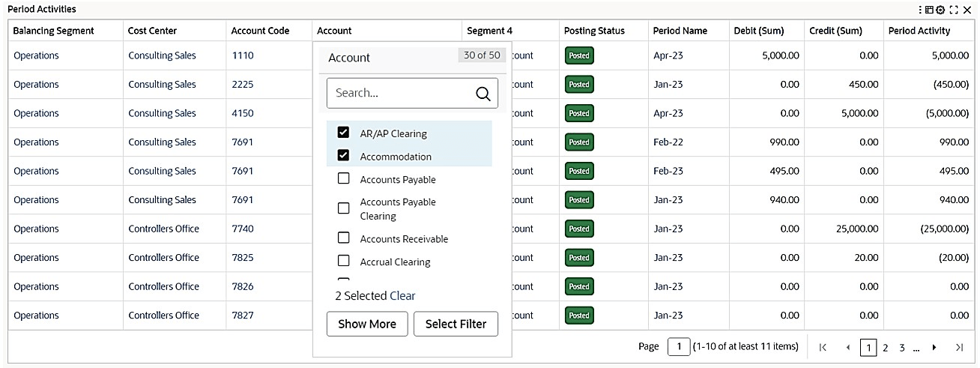Go to last page arrow

tap(959, 347)
